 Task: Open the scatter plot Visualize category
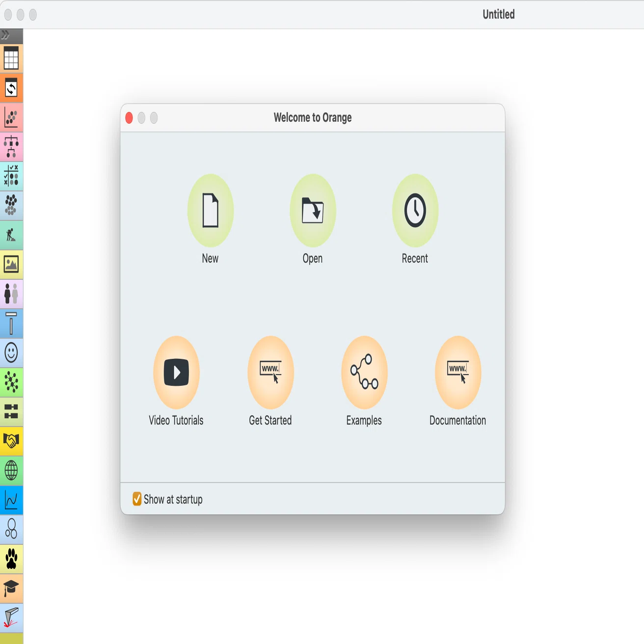click(11, 117)
